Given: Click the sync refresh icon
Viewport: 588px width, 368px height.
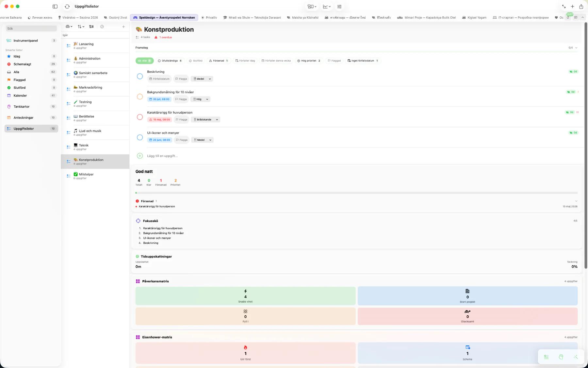Looking at the screenshot, I should [x=67, y=7].
